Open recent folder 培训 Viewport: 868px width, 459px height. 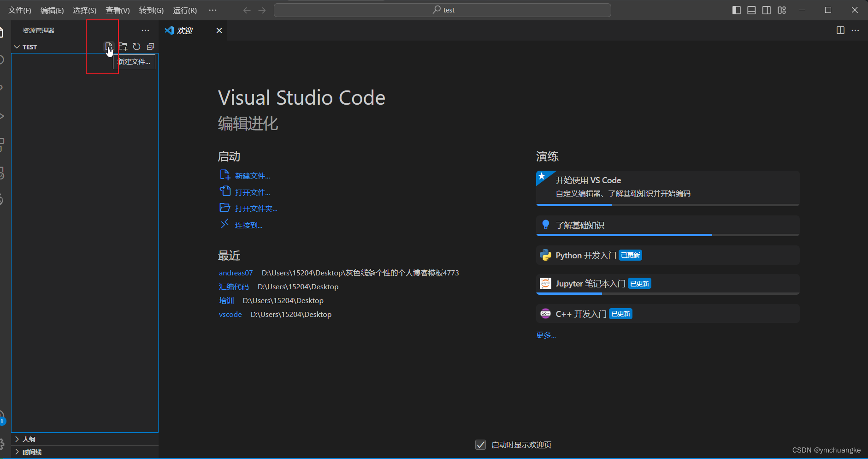pos(226,301)
